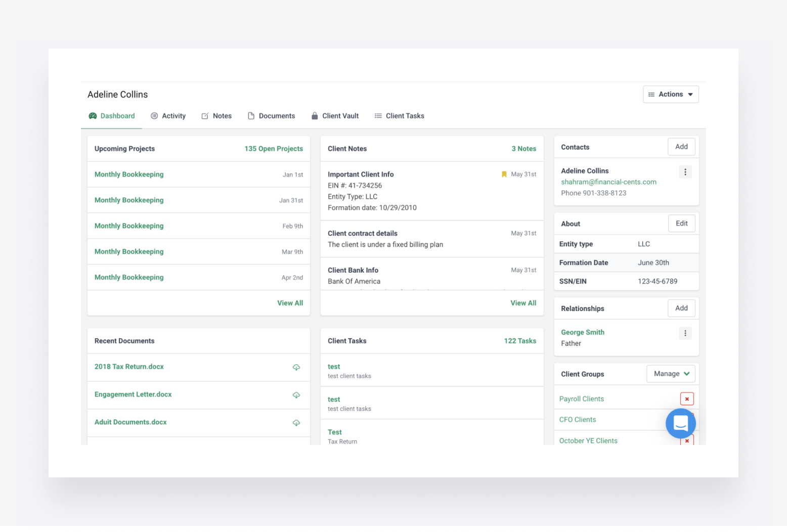Expand the Manage dropdown for Client Groups
Screen dimensions: 787x532
671,374
